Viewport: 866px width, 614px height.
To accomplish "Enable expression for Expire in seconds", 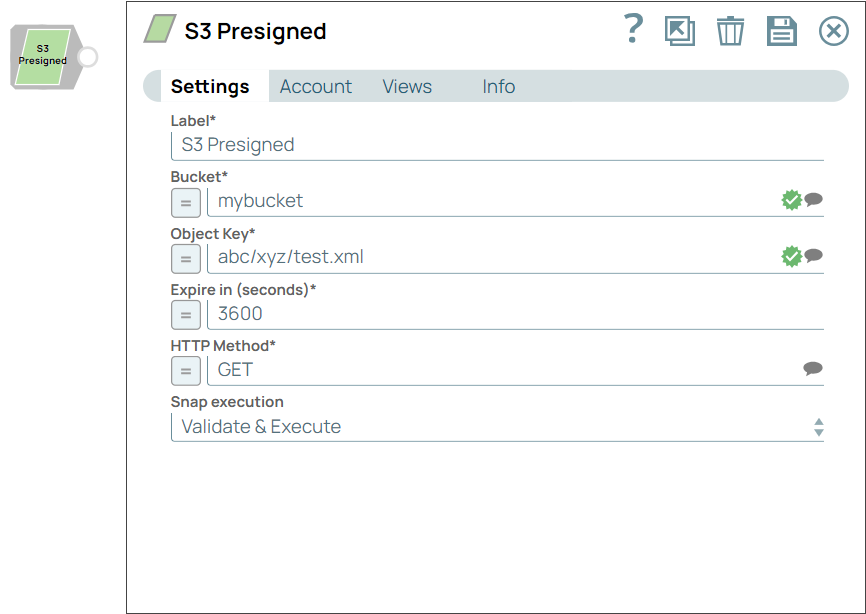I will pos(185,315).
